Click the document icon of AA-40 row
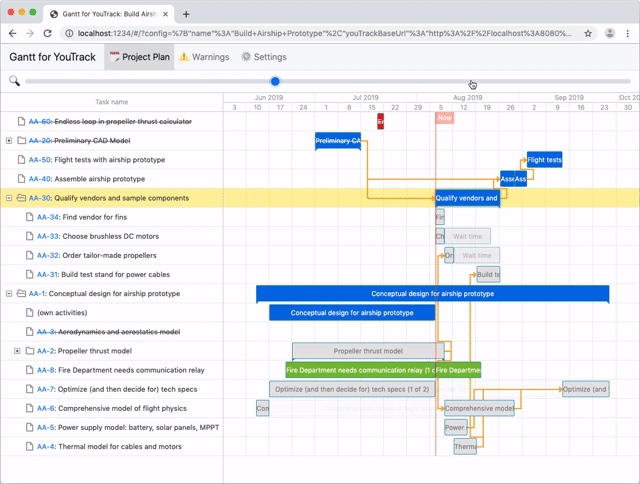Viewport: 640px width, 484px height. (21, 179)
